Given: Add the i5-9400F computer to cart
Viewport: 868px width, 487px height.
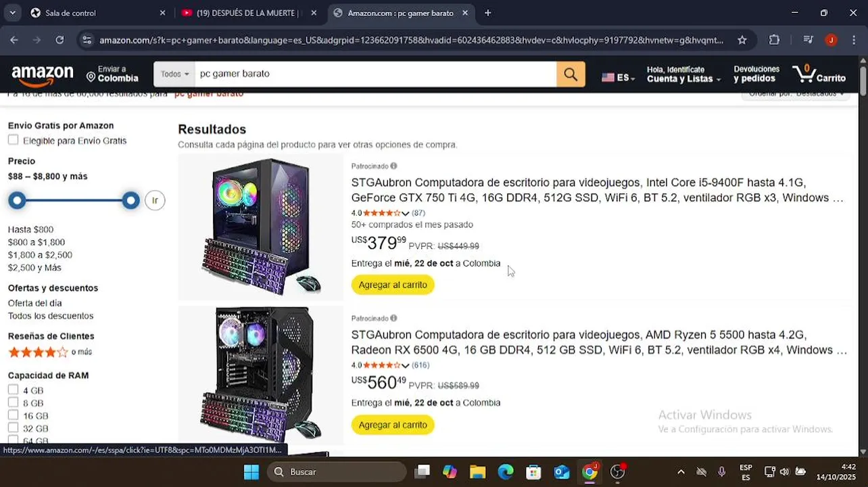Looking at the screenshot, I should coord(393,285).
